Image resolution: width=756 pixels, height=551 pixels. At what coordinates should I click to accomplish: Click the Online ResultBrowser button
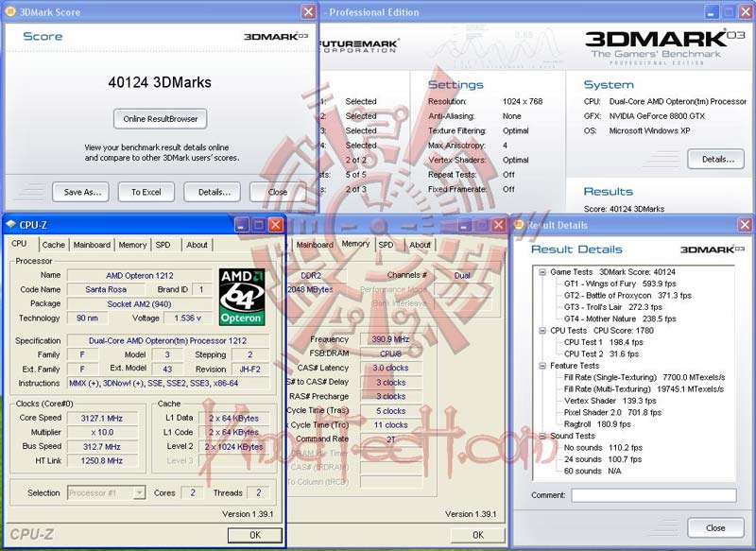point(161,118)
